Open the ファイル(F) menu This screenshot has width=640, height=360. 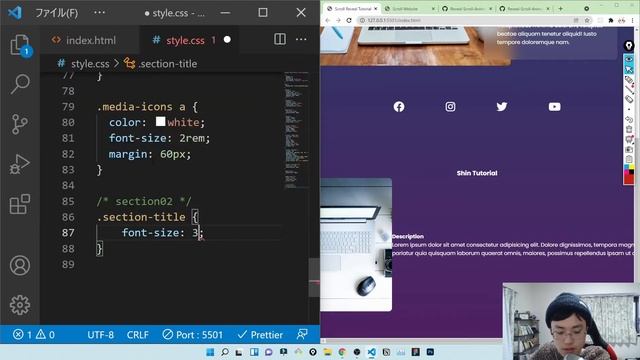pos(56,13)
